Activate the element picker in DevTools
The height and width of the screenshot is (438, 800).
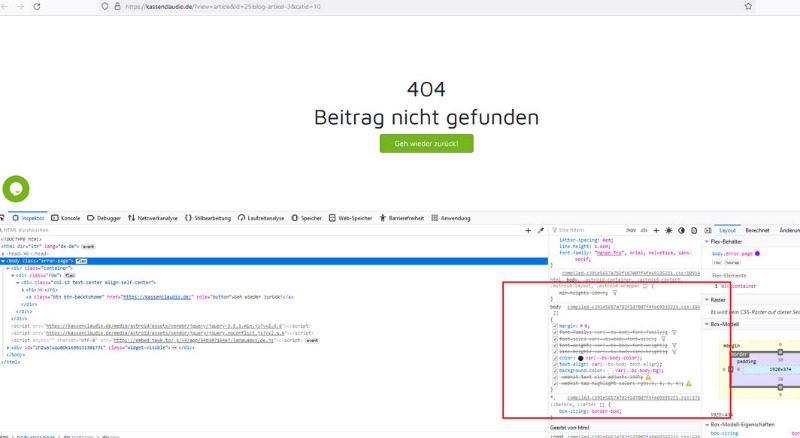click(x=3, y=218)
